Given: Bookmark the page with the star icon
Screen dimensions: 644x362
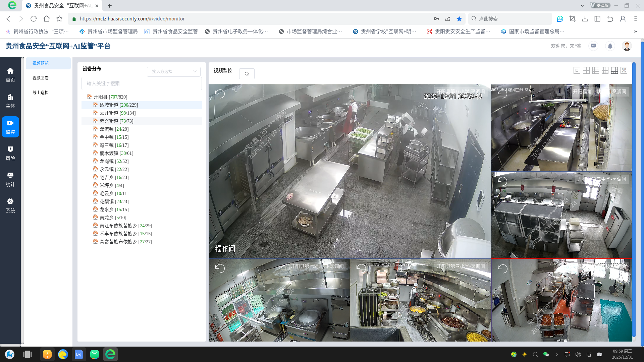Looking at the screenshot, I should tap(460, 19).
